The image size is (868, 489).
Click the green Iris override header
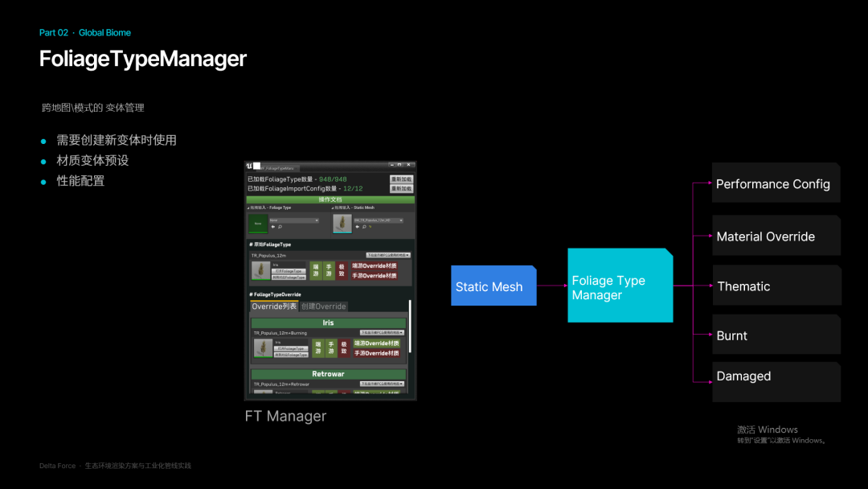coord(328,323)
